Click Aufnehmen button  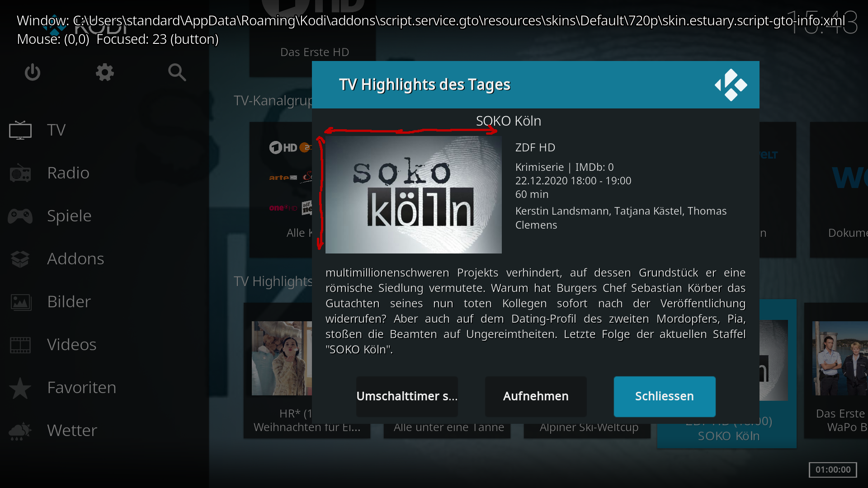pos(536,396)
